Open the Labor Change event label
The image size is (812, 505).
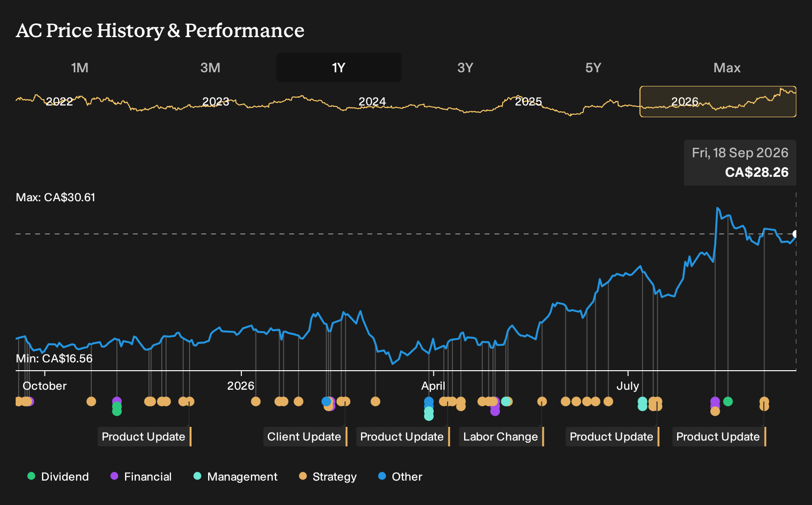[501, 437]
